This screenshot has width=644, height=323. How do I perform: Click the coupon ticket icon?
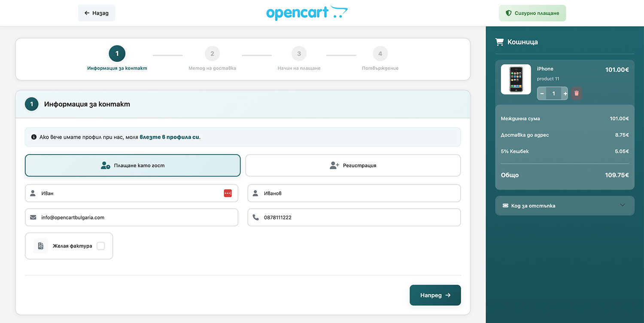(x=505, y=206)
